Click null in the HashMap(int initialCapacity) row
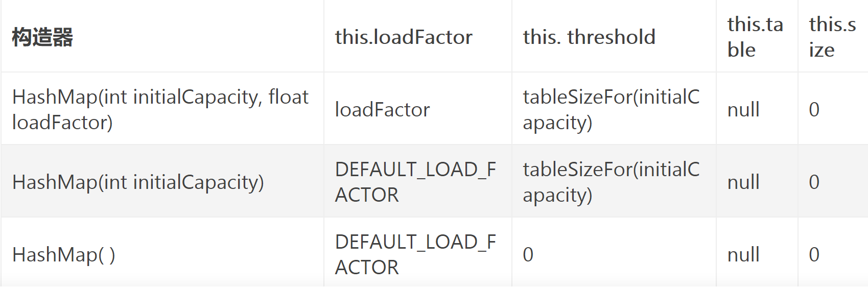Screen dimensions: 868x288 [743, 182]
